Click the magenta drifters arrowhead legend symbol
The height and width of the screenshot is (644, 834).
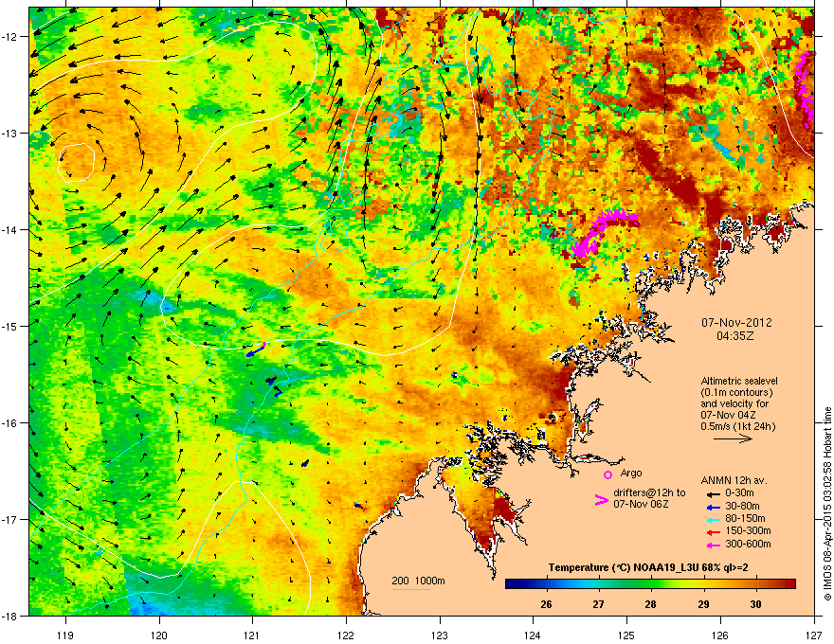click(x=601, y=499)
